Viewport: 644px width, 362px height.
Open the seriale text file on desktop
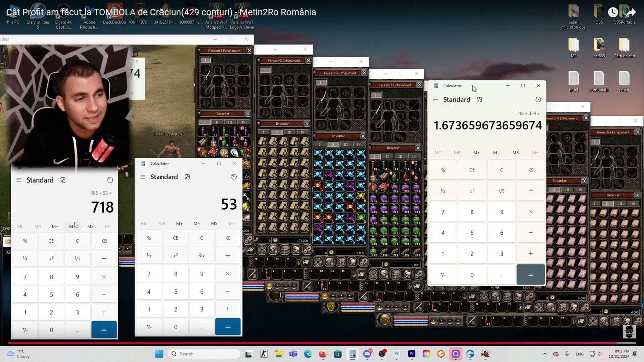[x=624, y=81]
